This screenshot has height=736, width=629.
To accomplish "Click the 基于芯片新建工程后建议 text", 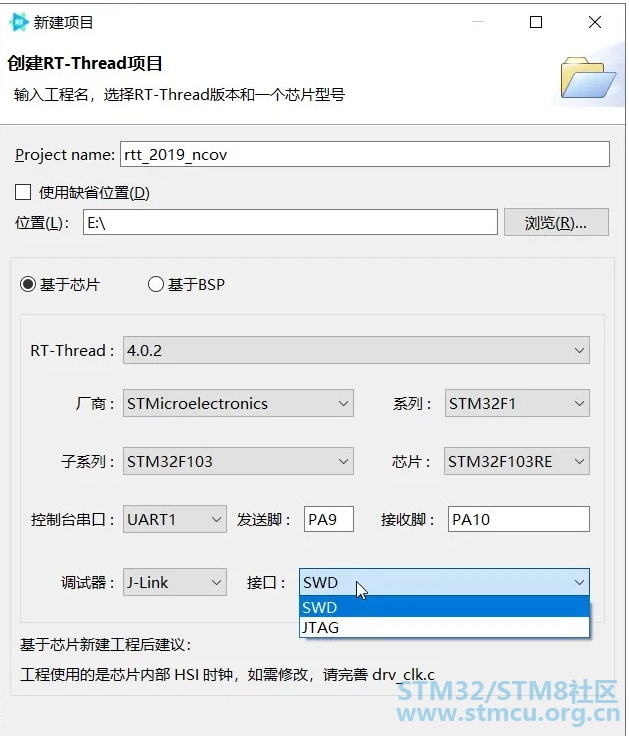I will (106, 644).
